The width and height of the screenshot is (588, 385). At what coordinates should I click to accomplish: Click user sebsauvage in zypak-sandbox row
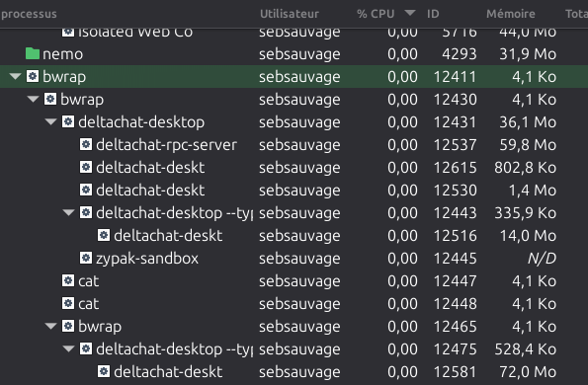pyautogui.click(x=299, y=259)
